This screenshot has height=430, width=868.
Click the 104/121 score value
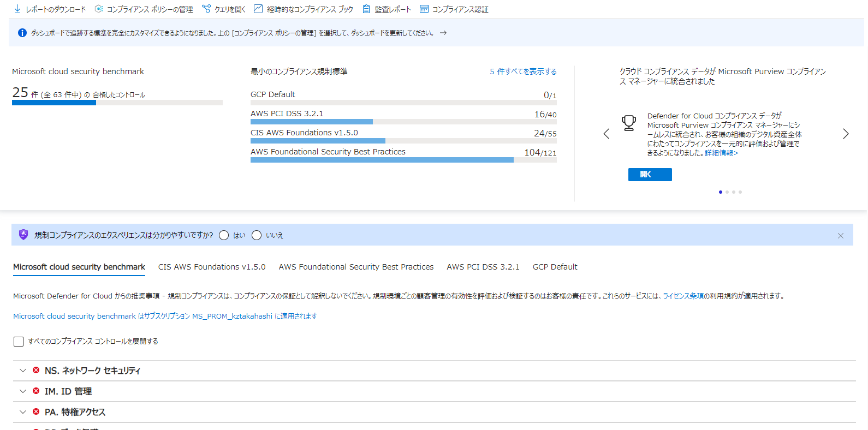[540, 152]
